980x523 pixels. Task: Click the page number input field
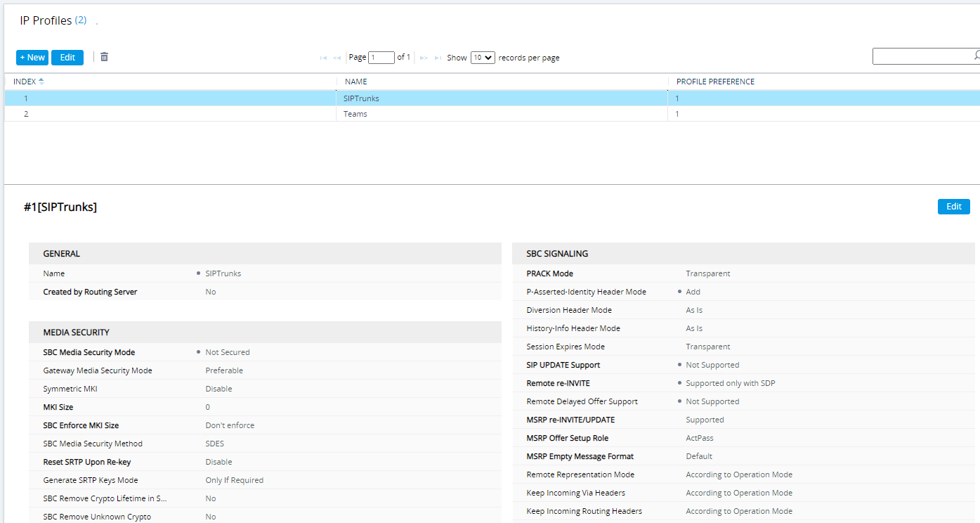(381, 58)
